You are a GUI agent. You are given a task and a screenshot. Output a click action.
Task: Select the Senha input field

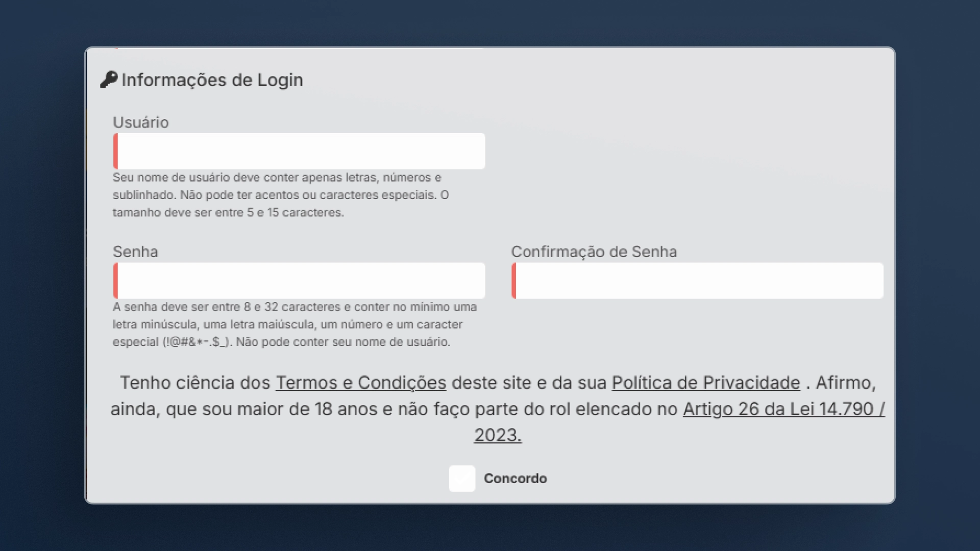click(299, 281)
